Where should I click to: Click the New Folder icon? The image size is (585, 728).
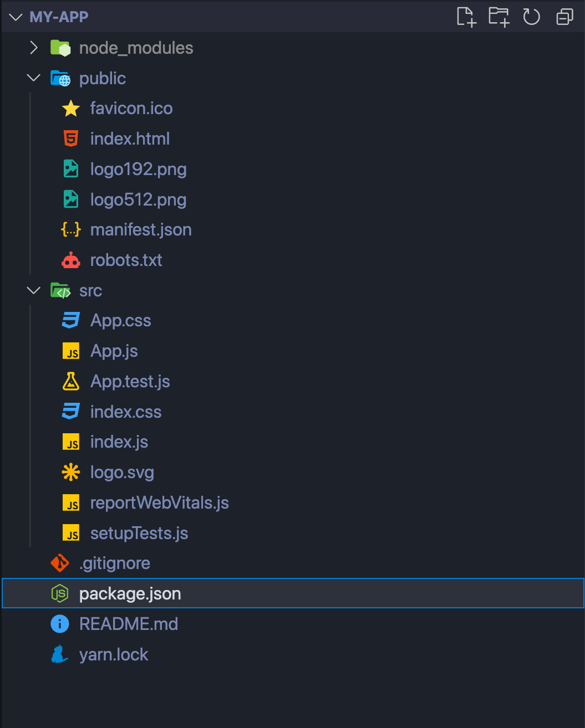498,17
